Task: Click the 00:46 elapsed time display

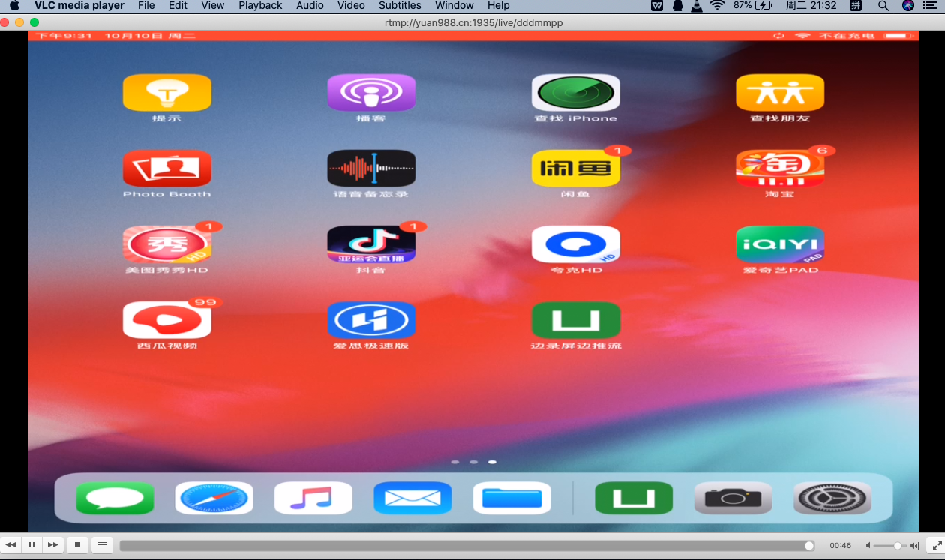Action: [x=840, y=546]
